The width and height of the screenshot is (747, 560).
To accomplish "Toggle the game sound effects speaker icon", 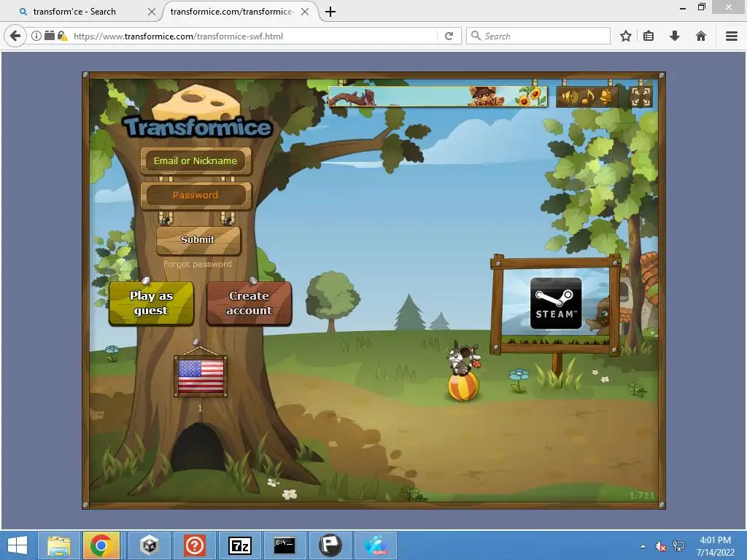I will [x=568, y=97].
